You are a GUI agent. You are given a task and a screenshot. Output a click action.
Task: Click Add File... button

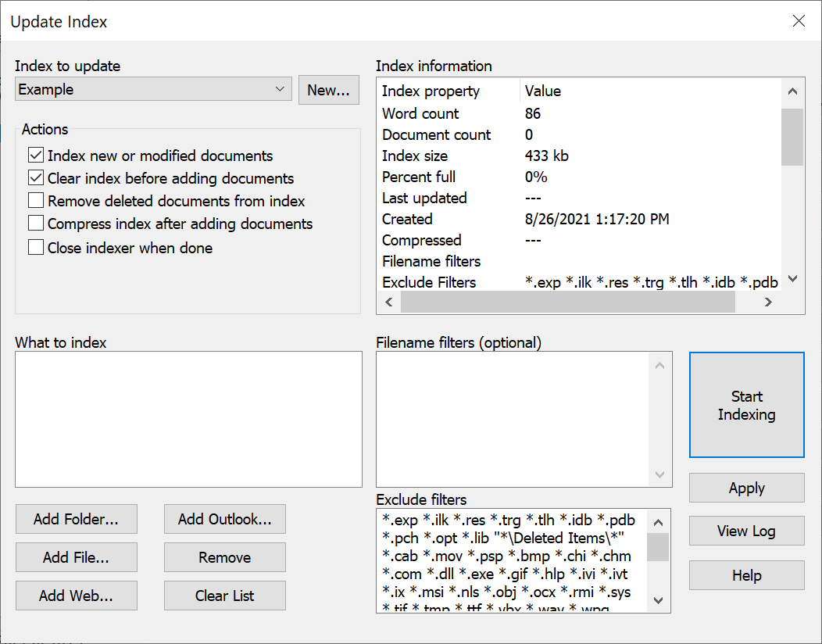point(77,557)
